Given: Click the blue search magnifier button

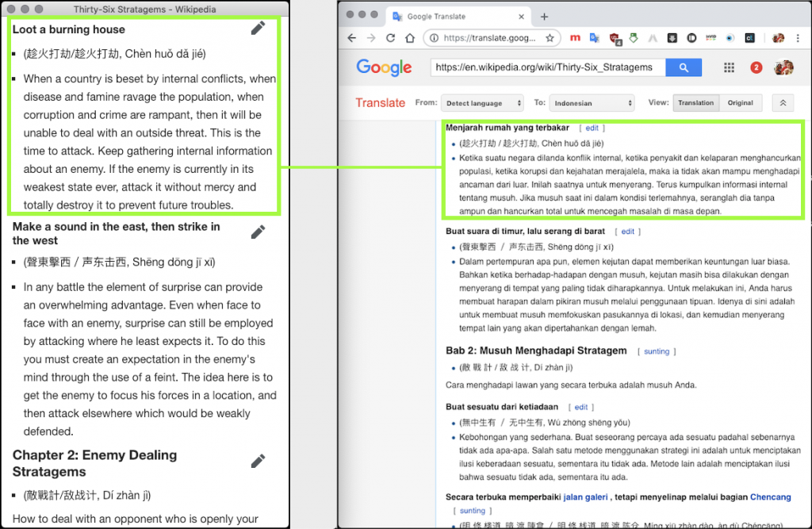Looking at the screenshot, I should coord(684,67).
